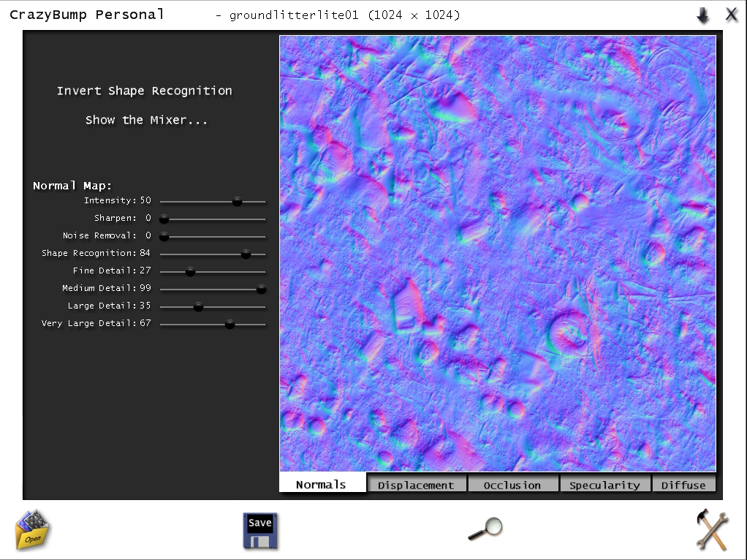
Task: Click the Shape Recognition slider handle
Action: (x=246, y=254)
